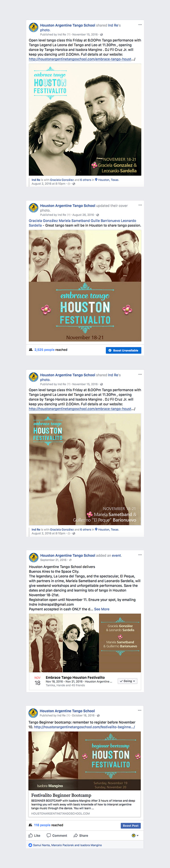Expand event description with See More
This screenshot has height=868, width=170.
pos(101,609)
